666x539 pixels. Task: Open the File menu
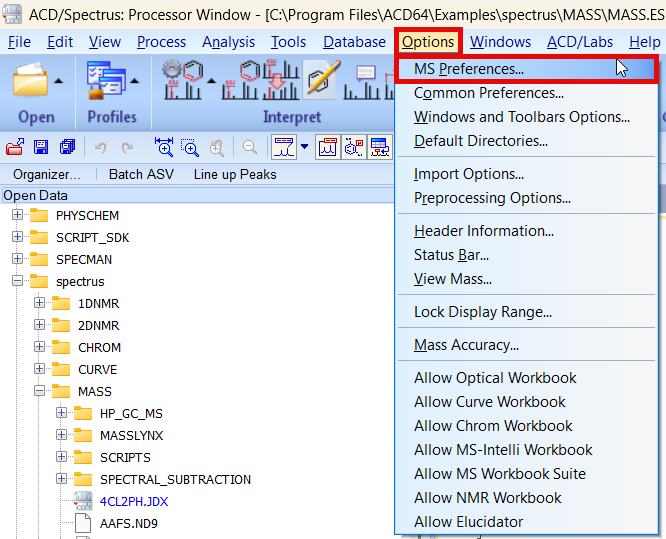[19, 42]
